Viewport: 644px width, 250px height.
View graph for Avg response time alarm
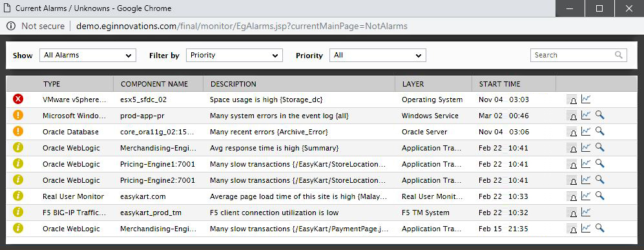tap(586, 147)
